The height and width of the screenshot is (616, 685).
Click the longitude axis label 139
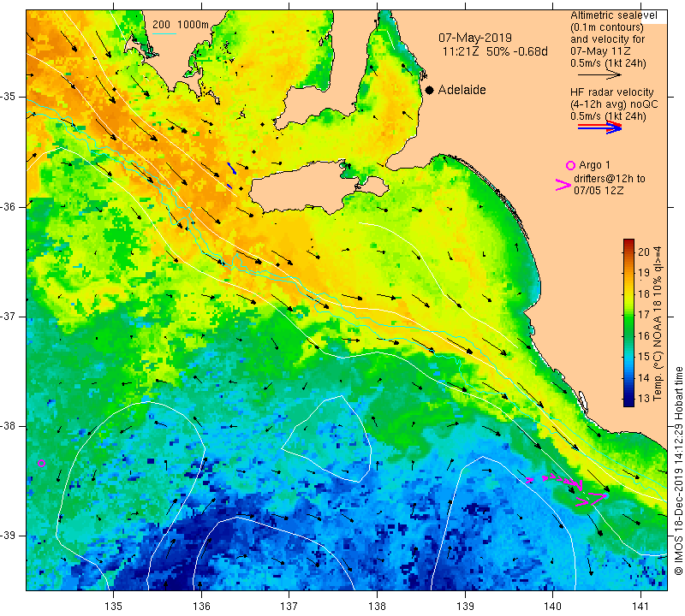[x=465, y=606]
